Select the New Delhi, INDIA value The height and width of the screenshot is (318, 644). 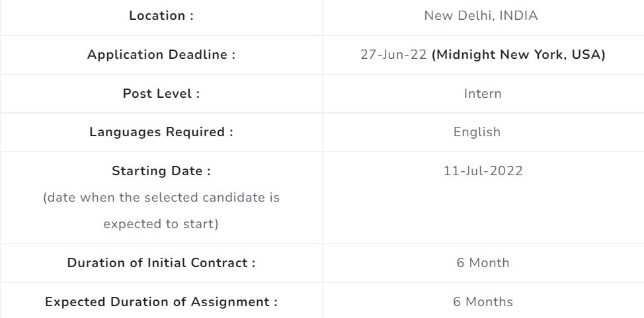pos(481,16)
